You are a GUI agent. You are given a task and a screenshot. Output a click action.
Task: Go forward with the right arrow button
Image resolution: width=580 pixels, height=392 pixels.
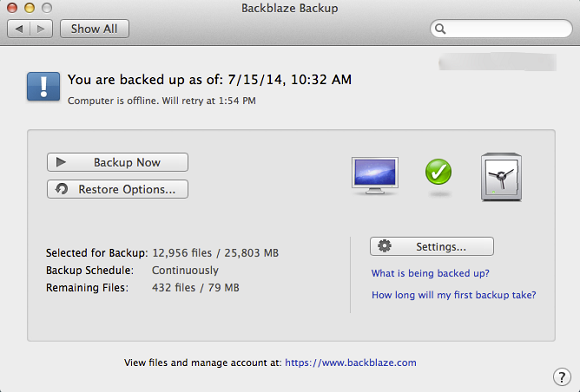point(41,29)
